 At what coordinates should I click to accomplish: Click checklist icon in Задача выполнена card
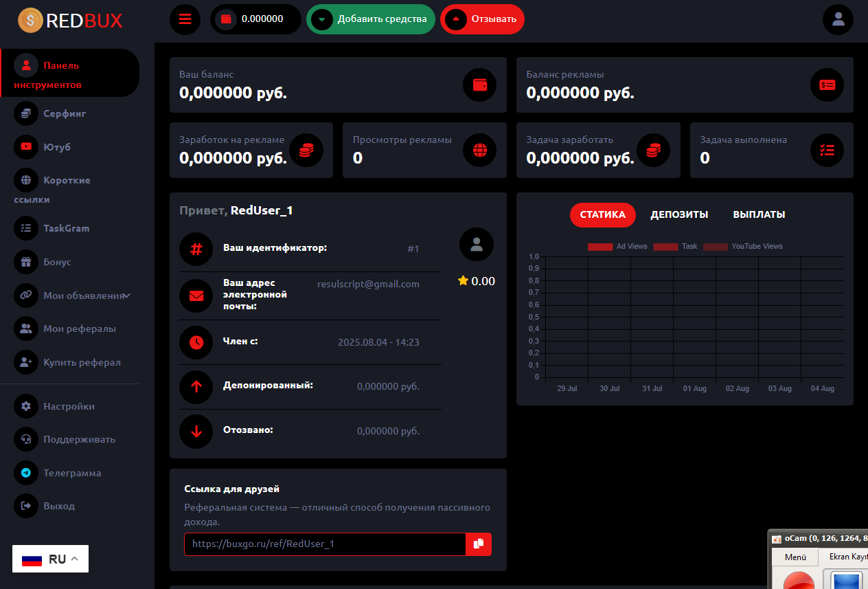coord(827,150)
